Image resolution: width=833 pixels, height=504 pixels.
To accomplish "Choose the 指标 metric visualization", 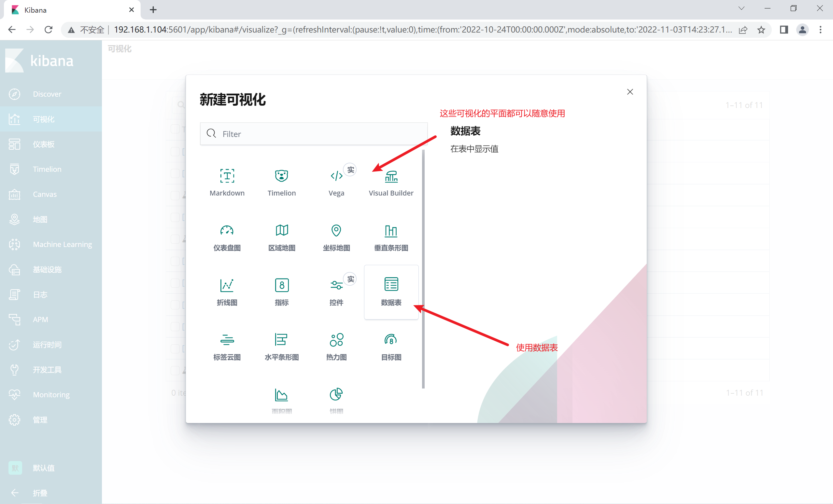I will [x=282, y=292].
